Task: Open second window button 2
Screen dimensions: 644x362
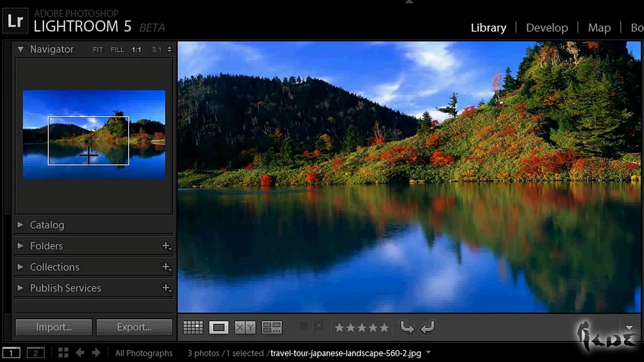Action: point(35,352)
